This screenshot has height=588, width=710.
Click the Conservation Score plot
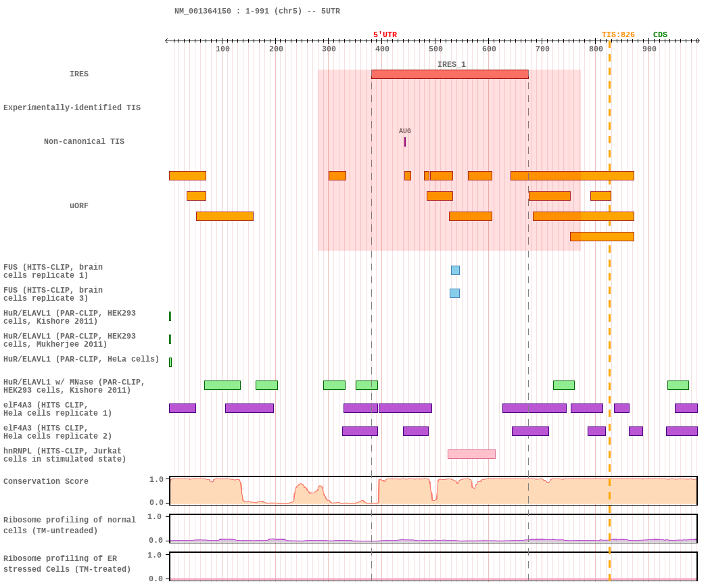coord(433,490)
